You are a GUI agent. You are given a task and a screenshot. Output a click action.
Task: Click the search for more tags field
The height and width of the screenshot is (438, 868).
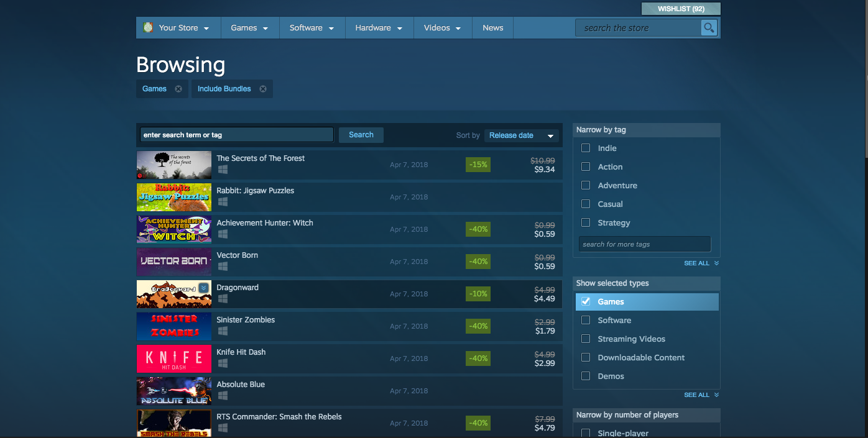645,244
